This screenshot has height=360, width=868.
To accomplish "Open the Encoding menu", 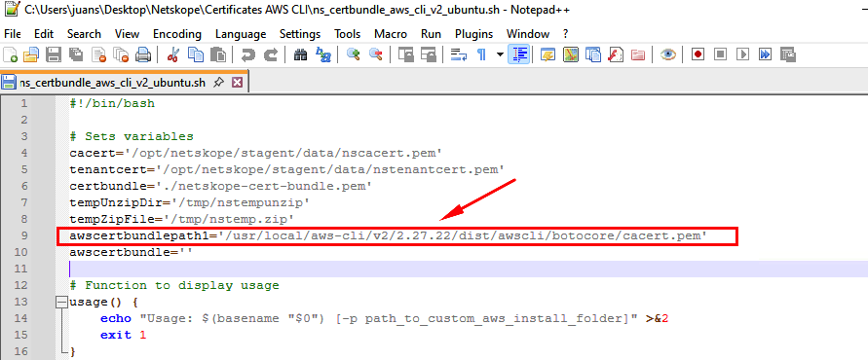I will tap(177, 34).
